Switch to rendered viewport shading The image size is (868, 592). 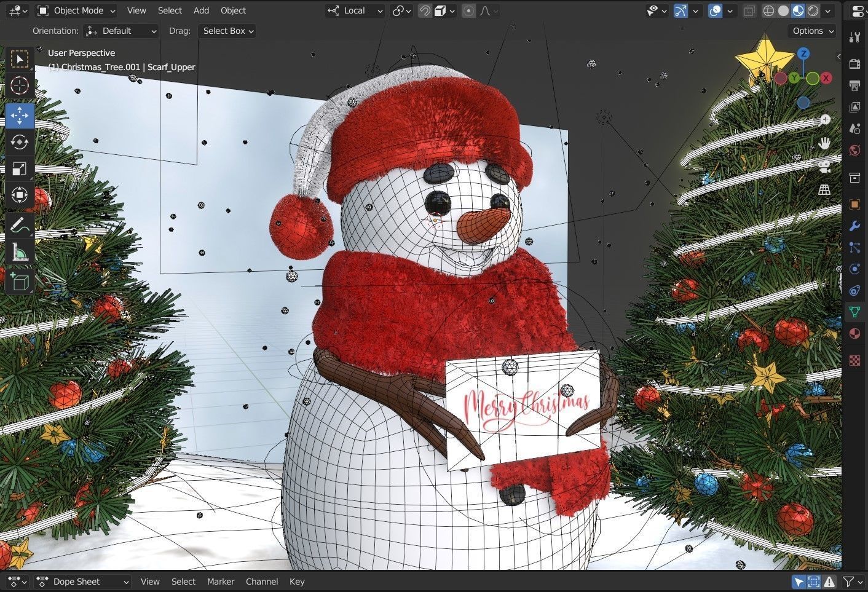[813, 10]
